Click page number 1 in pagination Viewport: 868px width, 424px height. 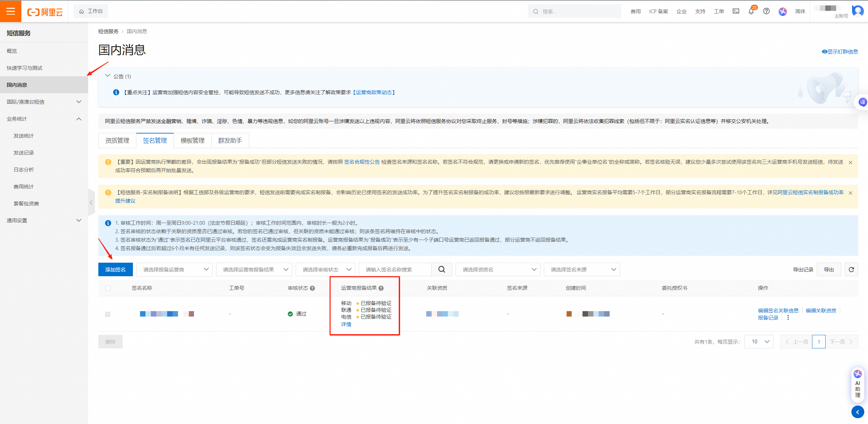click(x=818, y=342)
